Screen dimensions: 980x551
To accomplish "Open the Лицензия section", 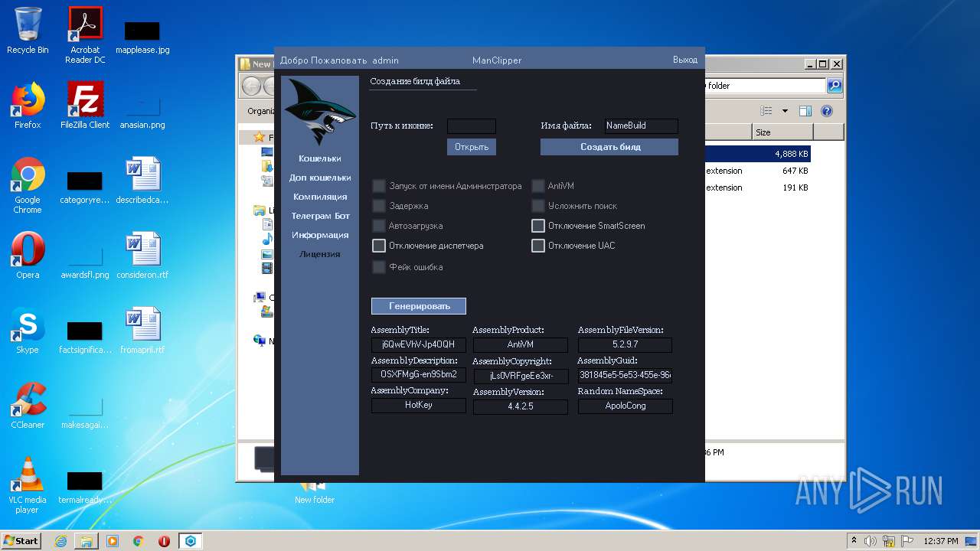I will click(320, 254).
